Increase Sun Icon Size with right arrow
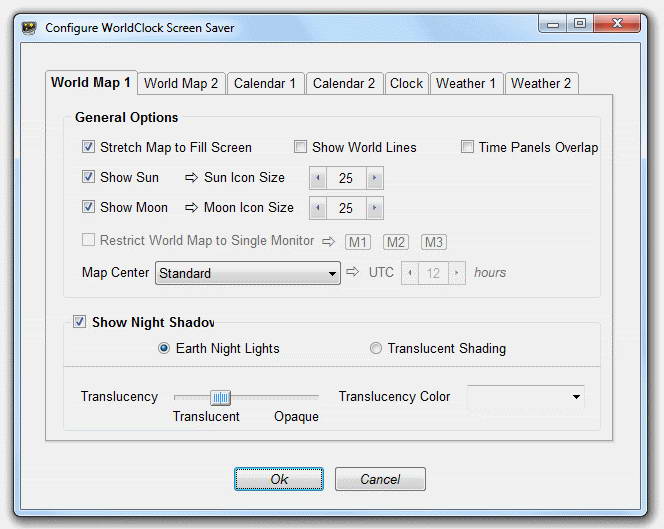 pyautogui.click(x=375, y=178)
